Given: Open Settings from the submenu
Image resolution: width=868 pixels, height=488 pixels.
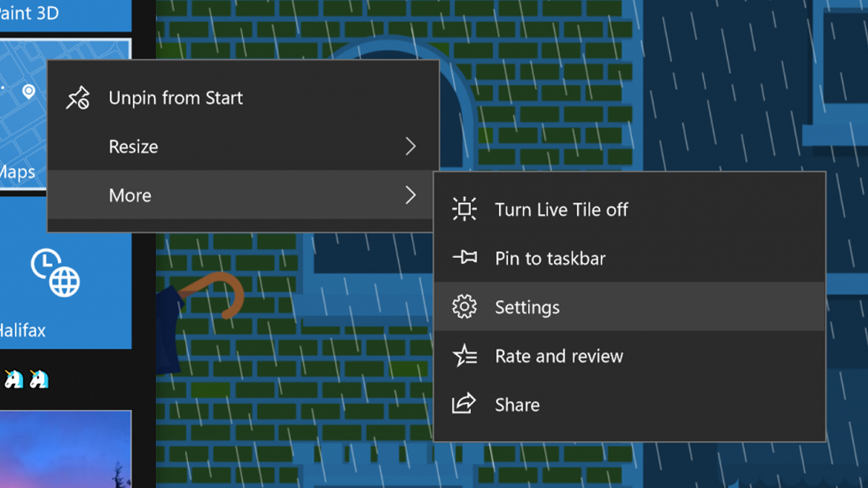Looking at the screenshot, I should click(x=527, y=307).
